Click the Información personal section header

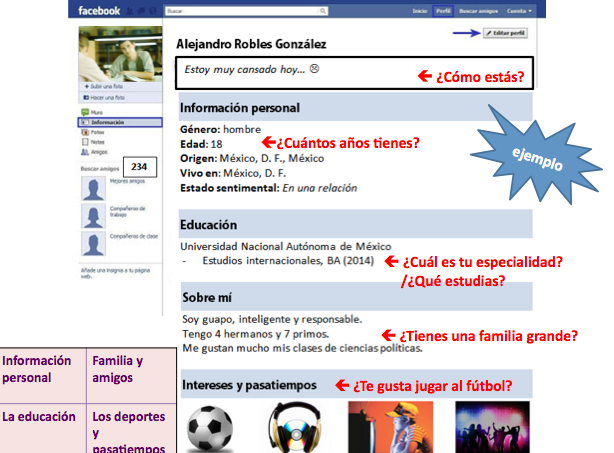(356, 107)
